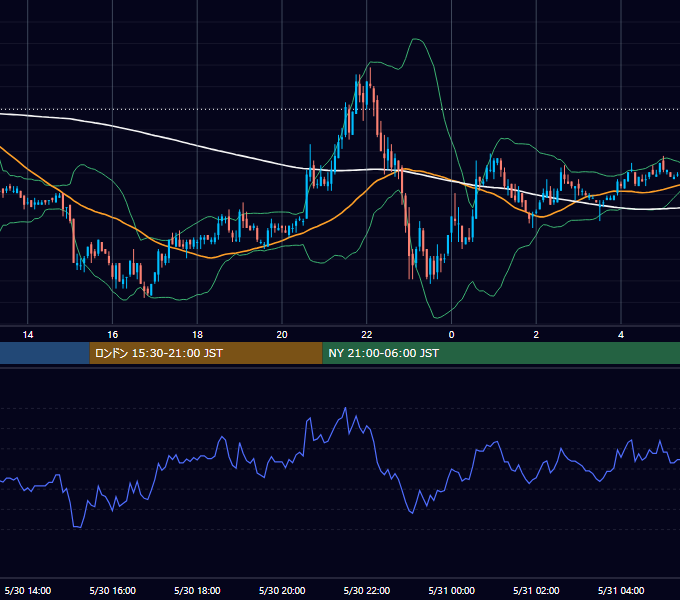Click the NY 21:00-06:00 JST session bar

501,353
